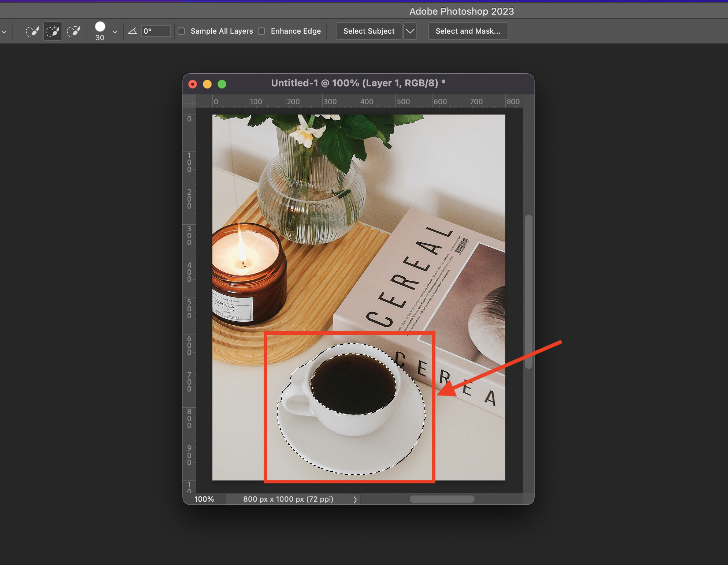
Task: Click the Select Subject button
Action: (369, 31)
